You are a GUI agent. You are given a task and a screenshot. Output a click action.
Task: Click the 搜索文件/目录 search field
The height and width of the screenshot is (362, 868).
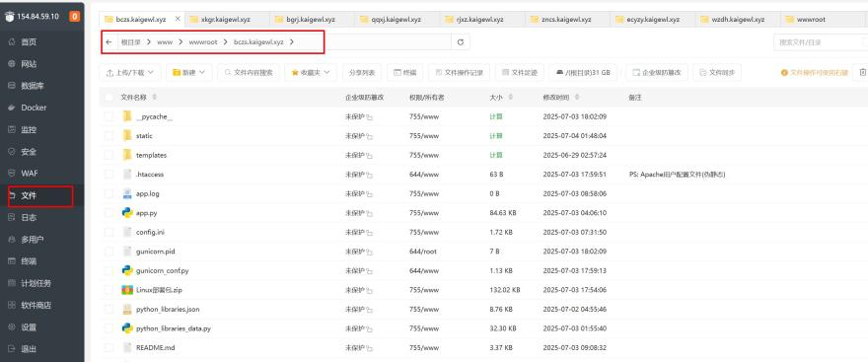pyautogui.click(x=821, y=42)
